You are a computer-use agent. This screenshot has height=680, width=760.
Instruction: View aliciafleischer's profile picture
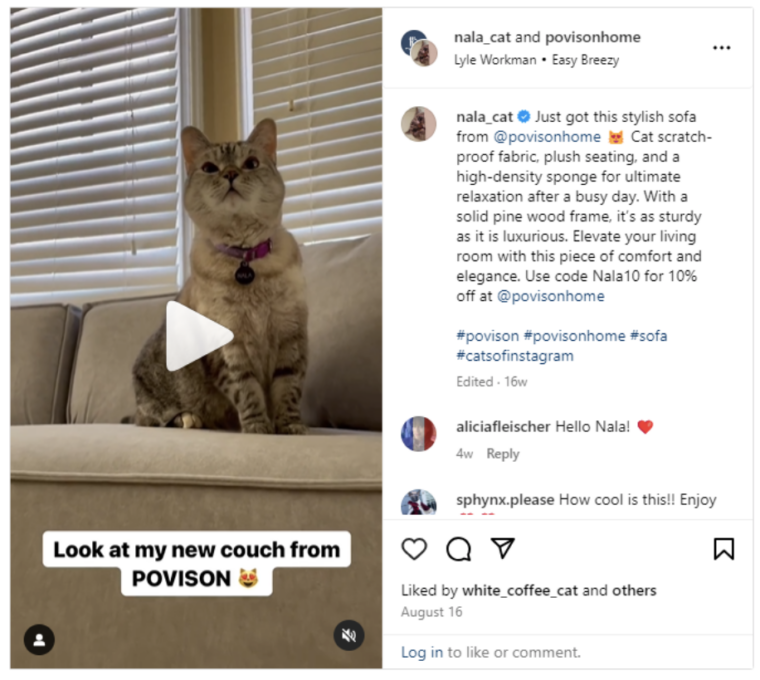coord(419,434)
